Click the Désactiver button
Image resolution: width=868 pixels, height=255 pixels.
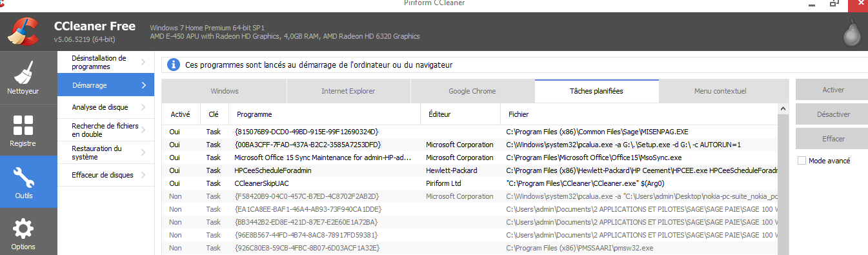point(833,114)
